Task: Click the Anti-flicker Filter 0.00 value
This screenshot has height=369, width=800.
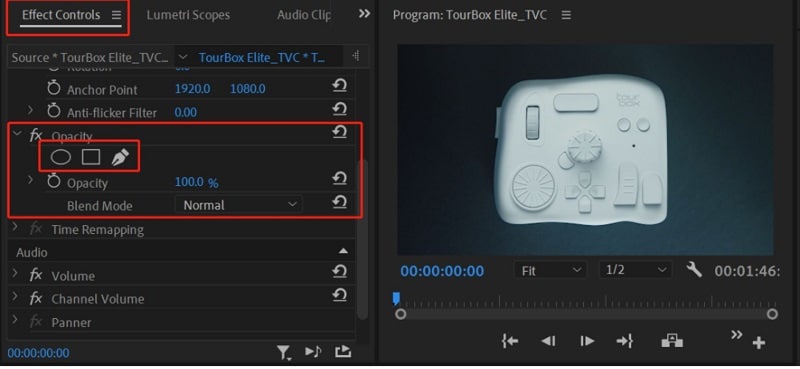Action: click(186, 112)
